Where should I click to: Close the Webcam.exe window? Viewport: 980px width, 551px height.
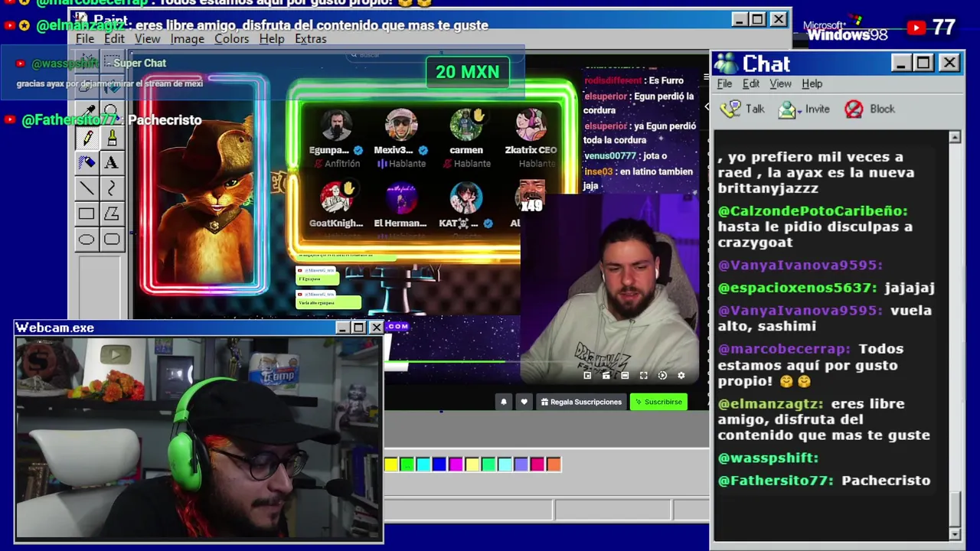[x=376, y=328]
